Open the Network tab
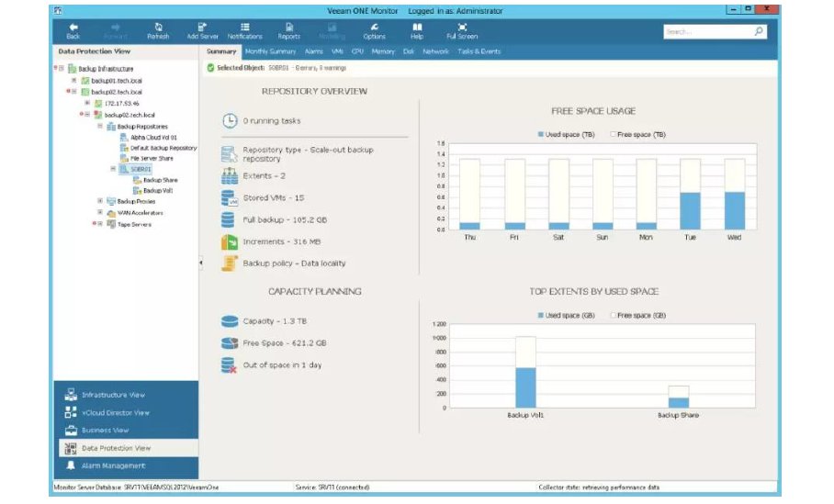The image size is (834, 504). (x=435, y=51)
